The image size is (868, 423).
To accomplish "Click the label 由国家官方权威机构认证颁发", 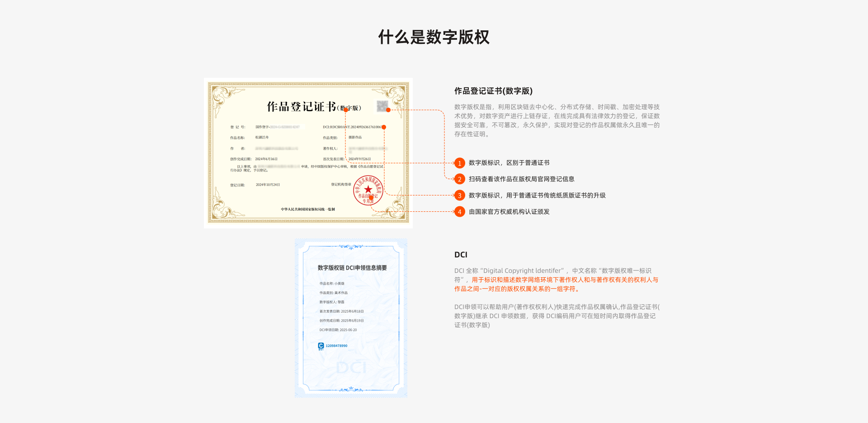I will coord(509,212).
